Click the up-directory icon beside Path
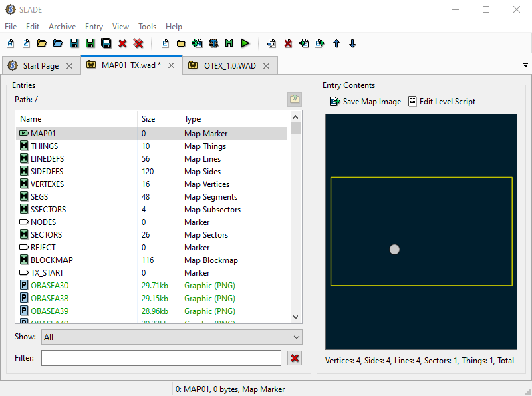 [295, 100]
